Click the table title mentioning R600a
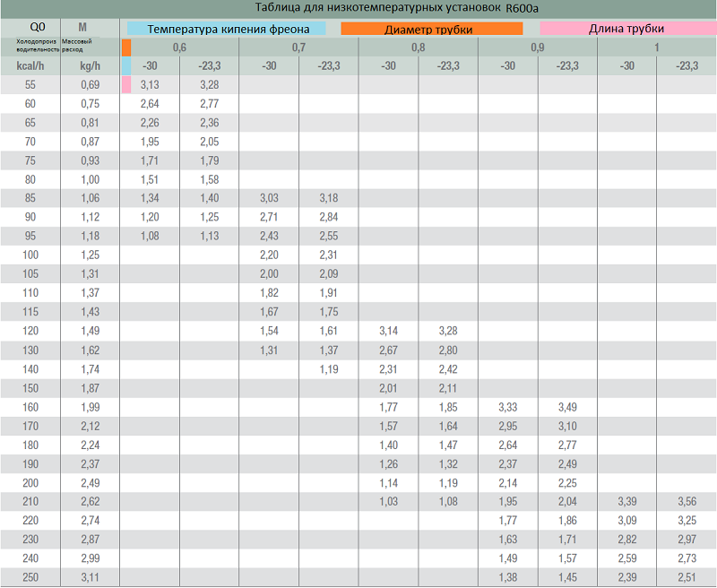The width and height of the screenshot is (717, 588). click(396, 8)
